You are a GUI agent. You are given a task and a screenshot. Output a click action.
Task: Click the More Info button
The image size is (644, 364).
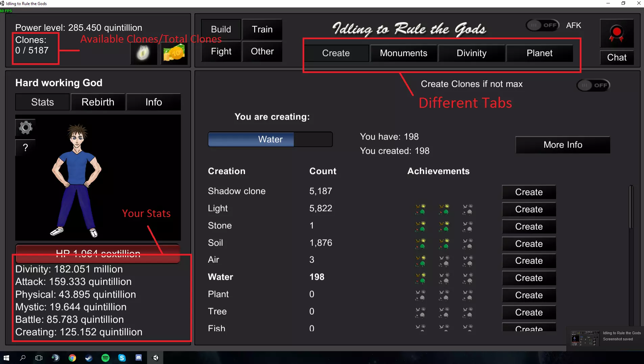click(563, 145)
